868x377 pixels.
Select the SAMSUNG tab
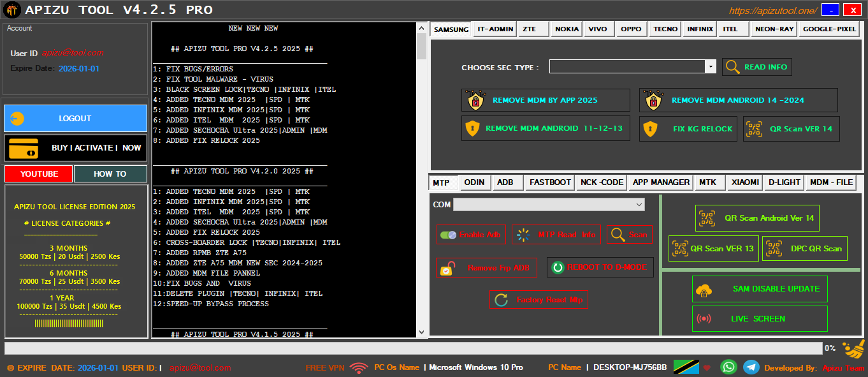tap(451, 29)
